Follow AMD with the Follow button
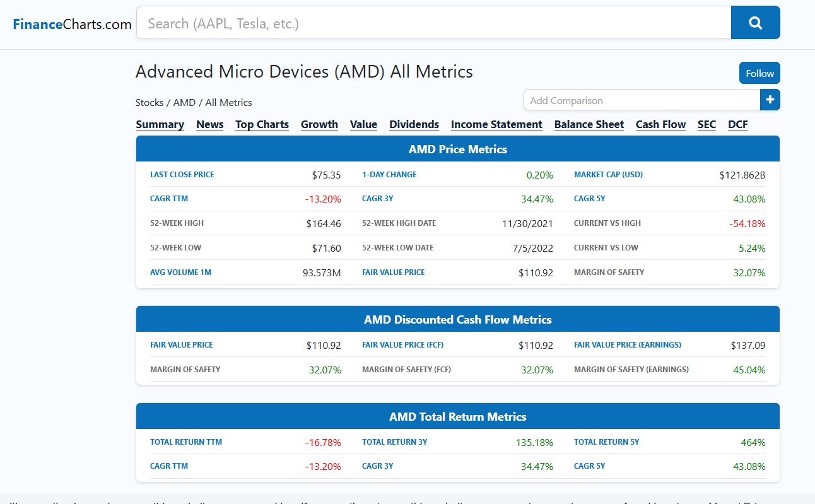815x504 pixels. tap(759, 73)
